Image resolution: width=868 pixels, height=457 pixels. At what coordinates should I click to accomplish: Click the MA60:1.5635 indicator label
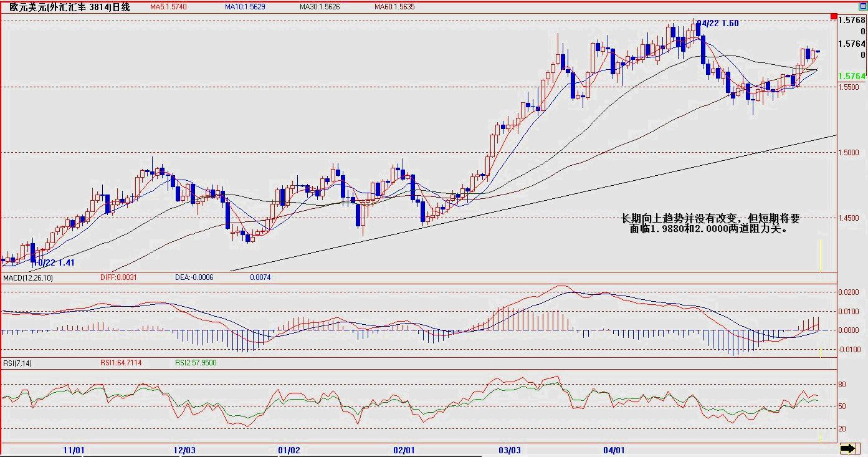[x=394, y=7]
